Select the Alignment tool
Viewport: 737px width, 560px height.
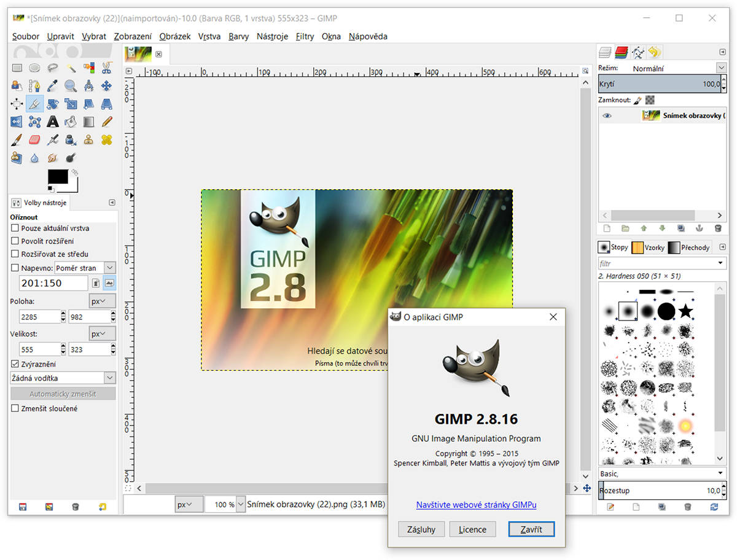tap(17, 104)
